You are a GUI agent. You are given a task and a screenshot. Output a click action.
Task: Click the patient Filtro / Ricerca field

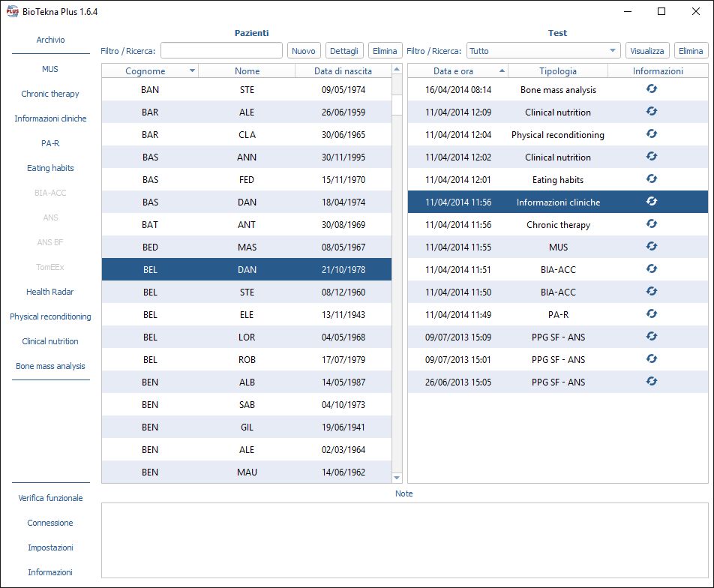click(x=221, y=51)
